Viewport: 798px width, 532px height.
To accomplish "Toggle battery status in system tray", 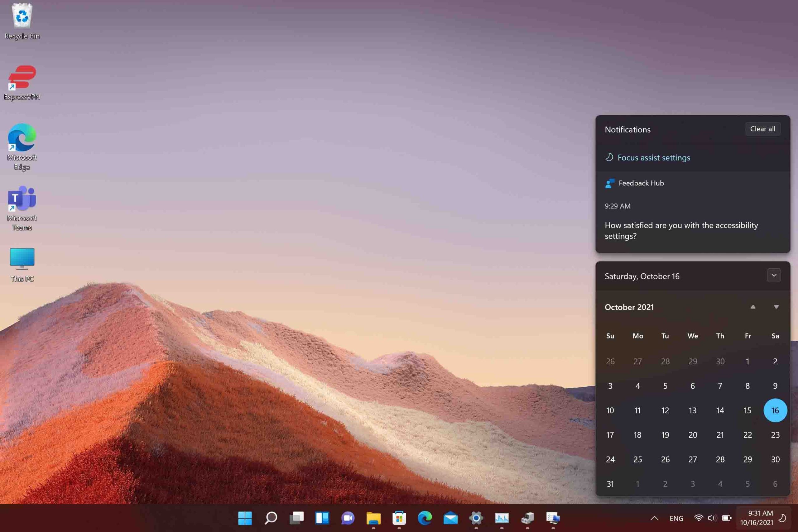I will click(x=727, y=517).
